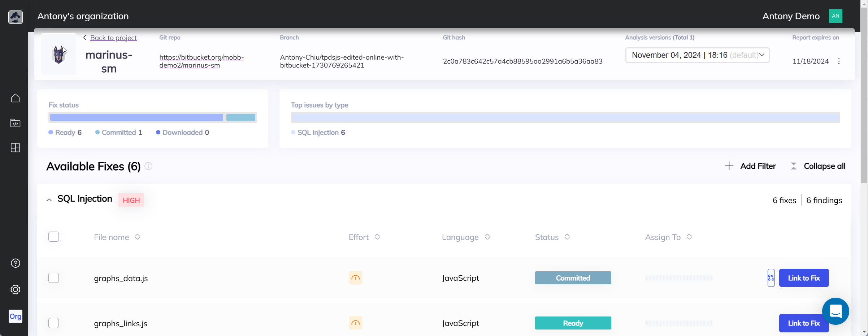Open the AN user avatar menu
This screenshot has width=868, height=336.
pyautogui.click(x=836, y=16)
